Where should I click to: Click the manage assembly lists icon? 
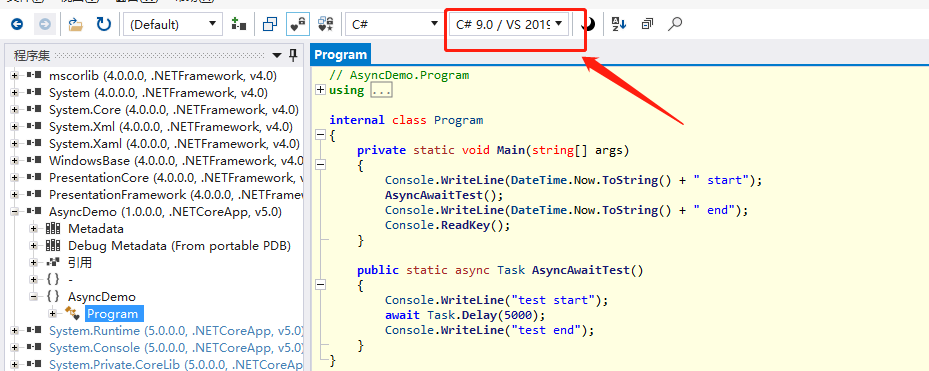pos(239,24)
